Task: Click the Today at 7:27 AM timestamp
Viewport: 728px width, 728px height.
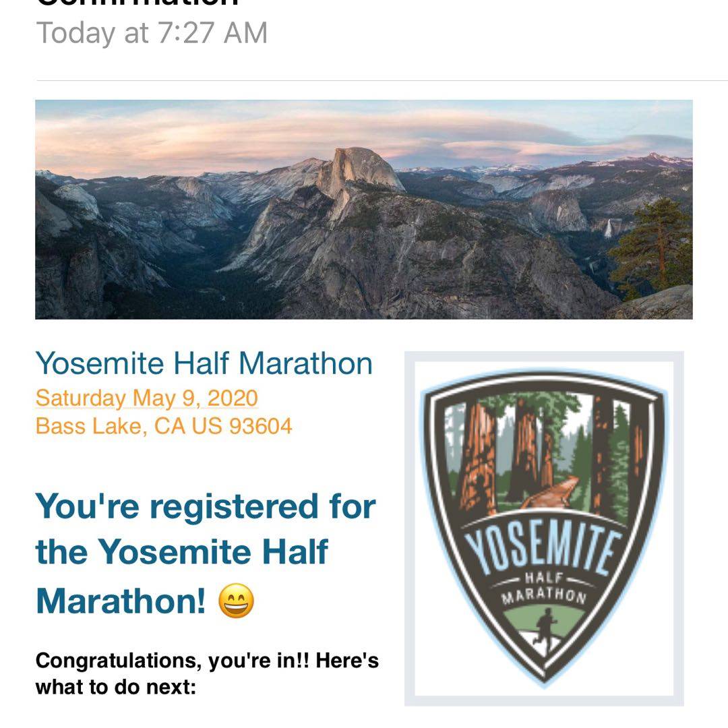Action: [x=152, y=33]
